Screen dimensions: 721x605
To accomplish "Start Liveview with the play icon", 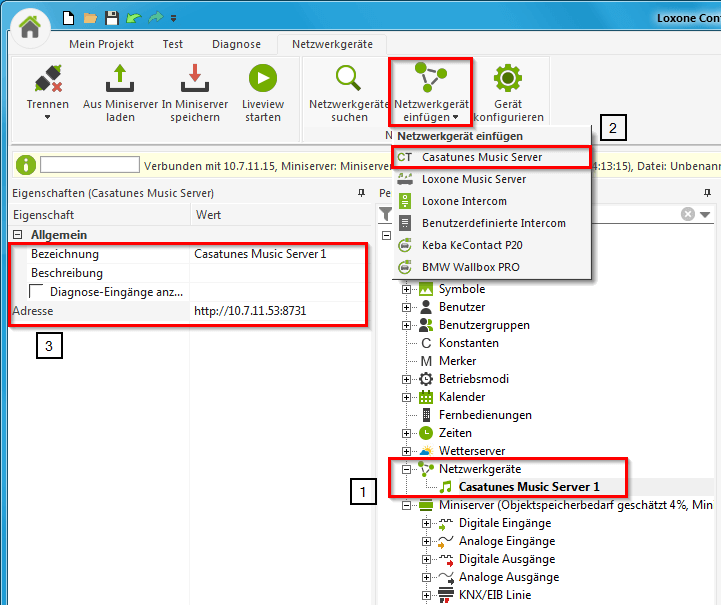I will 263,79.
